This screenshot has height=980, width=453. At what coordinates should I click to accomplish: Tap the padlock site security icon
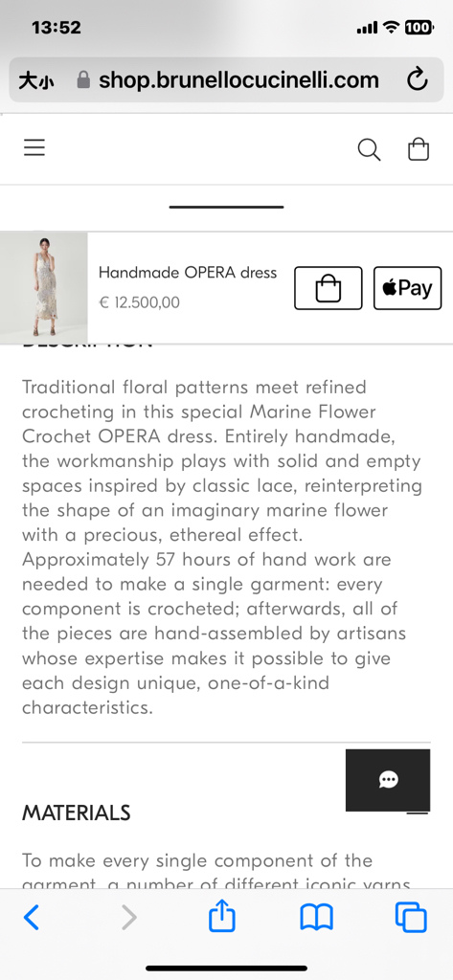coord(83,80)
